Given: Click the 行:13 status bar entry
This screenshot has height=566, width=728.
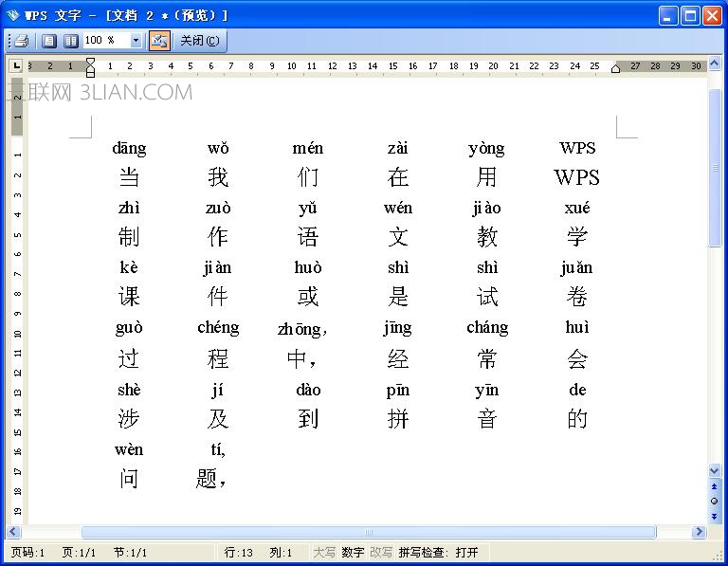Looking at the screenshot, I should point(239,553).
